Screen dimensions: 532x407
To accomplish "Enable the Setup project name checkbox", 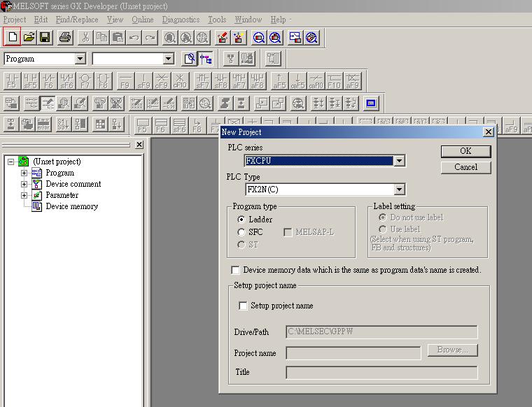I will pos(243,306).
